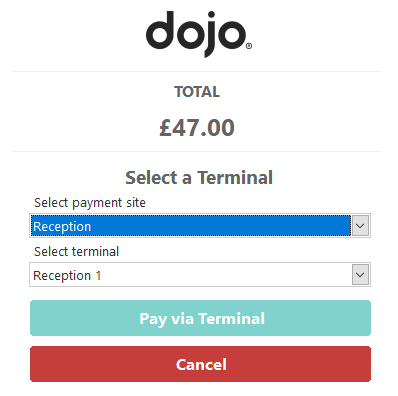The width and height of the screenshot is (398, 396).
Task: Click the Select a Terminal heading
Action: pyautogui.click(x=199, y=177)
